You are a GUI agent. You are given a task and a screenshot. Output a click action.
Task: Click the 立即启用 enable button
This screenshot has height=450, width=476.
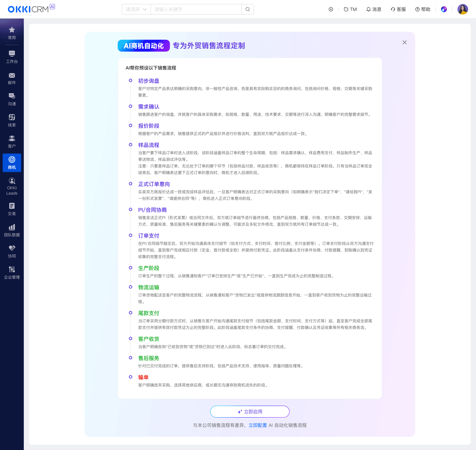pos(250,412)
